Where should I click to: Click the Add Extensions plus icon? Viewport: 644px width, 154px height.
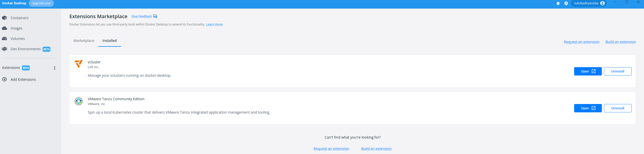pyautogui.click(x=5, y=79)
